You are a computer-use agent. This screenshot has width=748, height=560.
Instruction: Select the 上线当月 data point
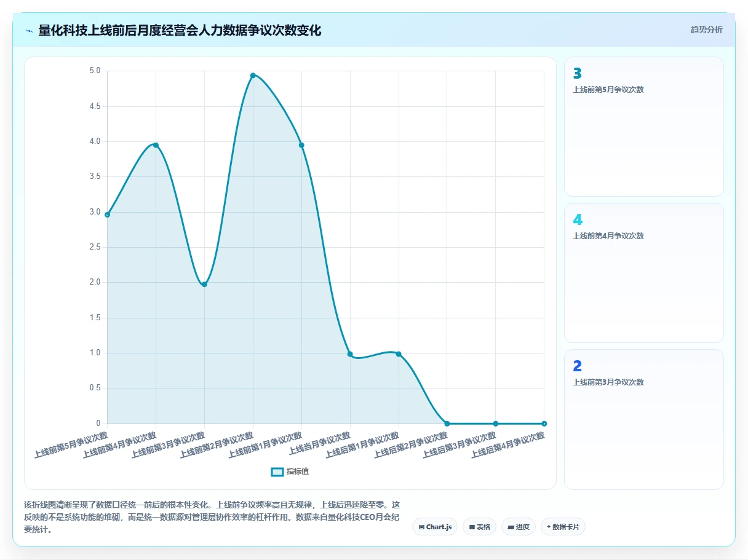pos(350,354)
